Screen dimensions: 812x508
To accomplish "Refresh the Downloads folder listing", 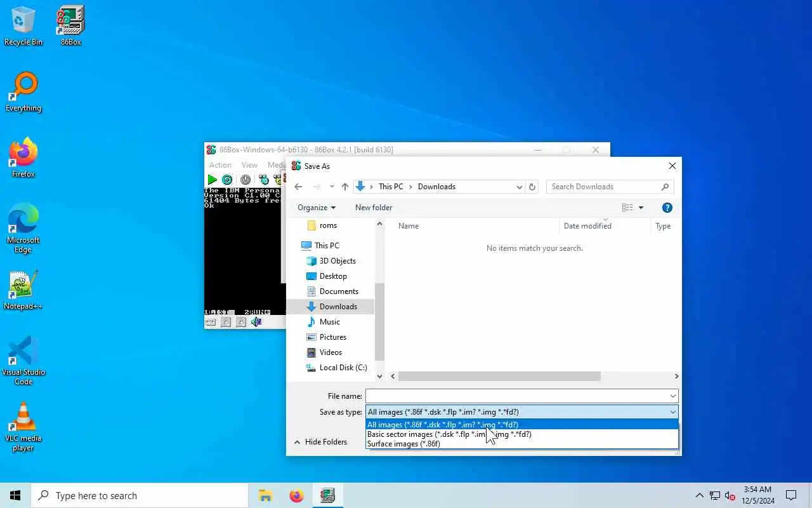I will coord(533,187).
